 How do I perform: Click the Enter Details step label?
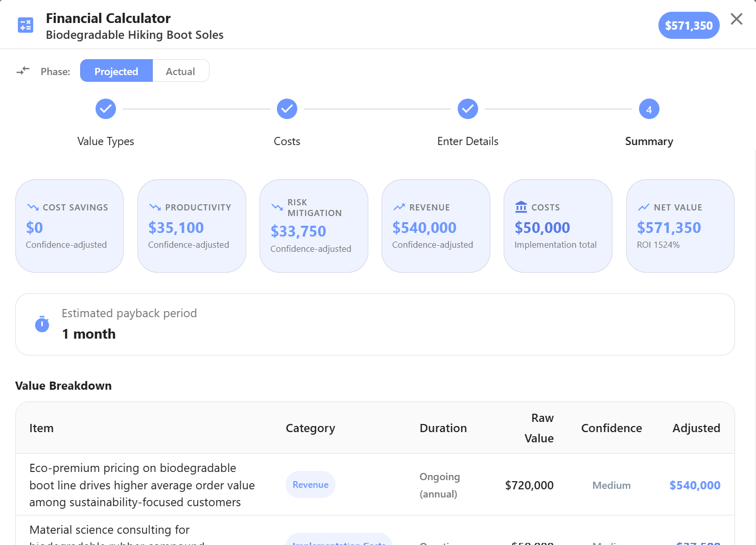click(468, 141)
